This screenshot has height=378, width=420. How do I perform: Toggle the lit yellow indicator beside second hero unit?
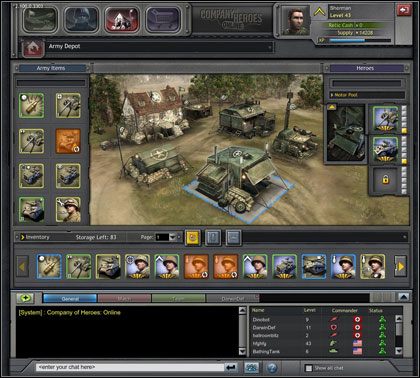pos(404,162)
